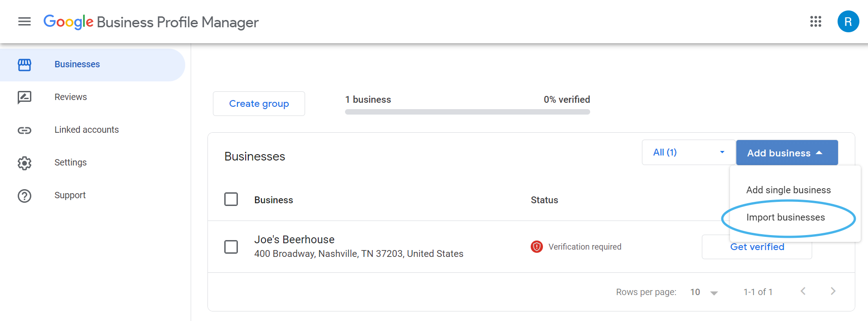Open Settings in the sidebar

pyautogui.click(x=93, y=163)
